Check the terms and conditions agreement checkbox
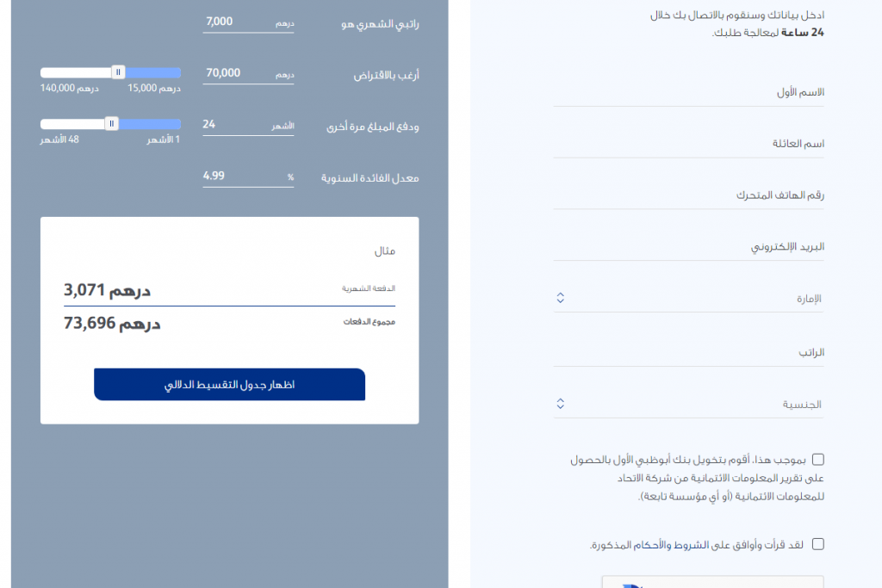This screenshot has width=882, height=588. pos(818,543)
